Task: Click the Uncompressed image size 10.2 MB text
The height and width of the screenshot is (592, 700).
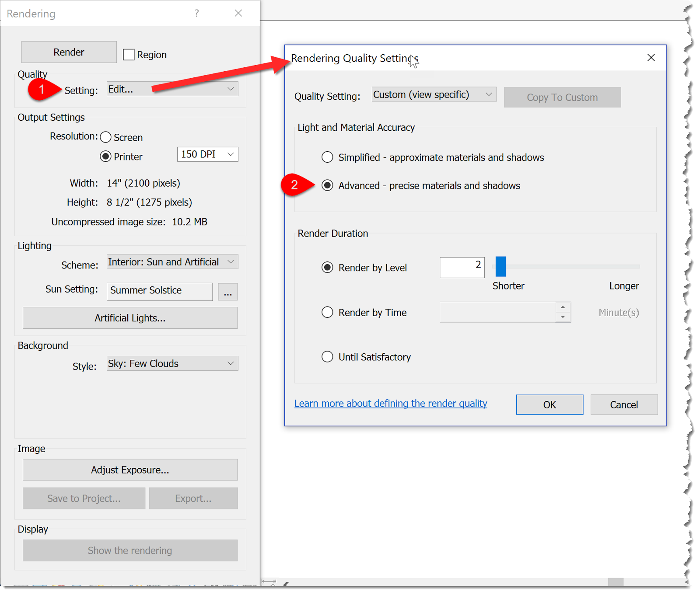Action: [x=129, y=222]
